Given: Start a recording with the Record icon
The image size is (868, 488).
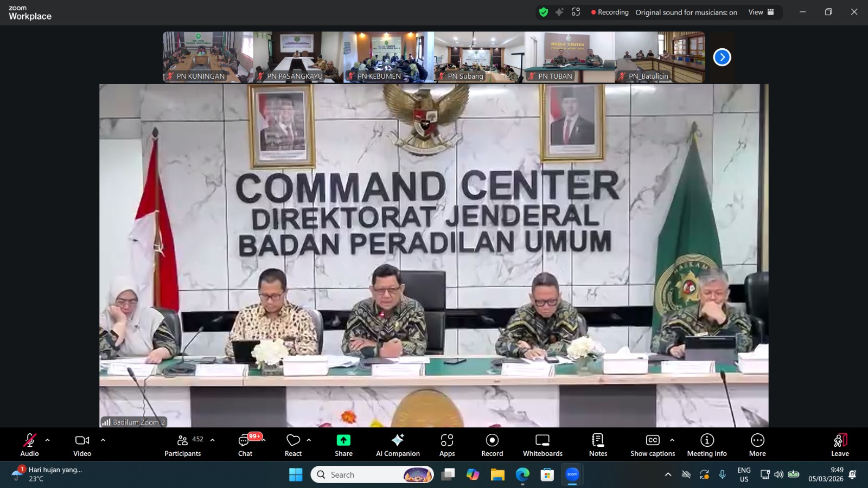Looking at the screenshot, I should [x=491, y=445].
